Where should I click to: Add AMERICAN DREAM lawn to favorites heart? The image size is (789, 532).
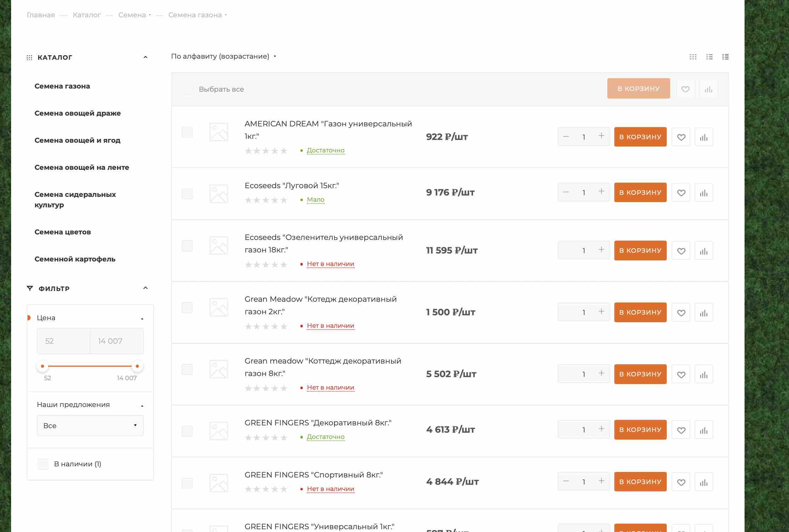(x=681, y=137)
